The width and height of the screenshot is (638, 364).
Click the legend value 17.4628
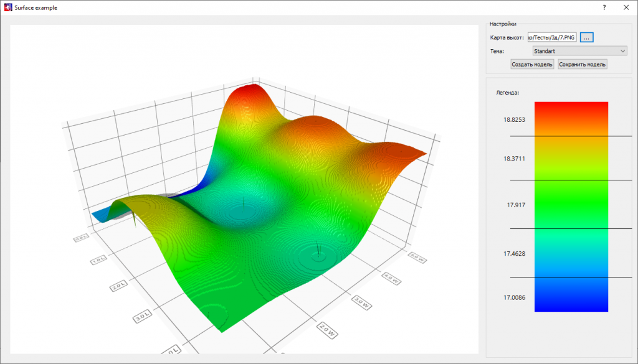pos(514,253)
